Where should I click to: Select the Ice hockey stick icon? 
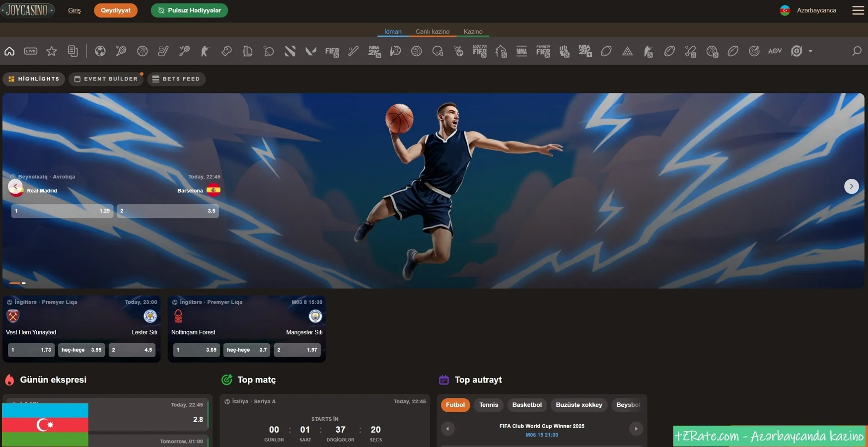(x=163, y=51)
